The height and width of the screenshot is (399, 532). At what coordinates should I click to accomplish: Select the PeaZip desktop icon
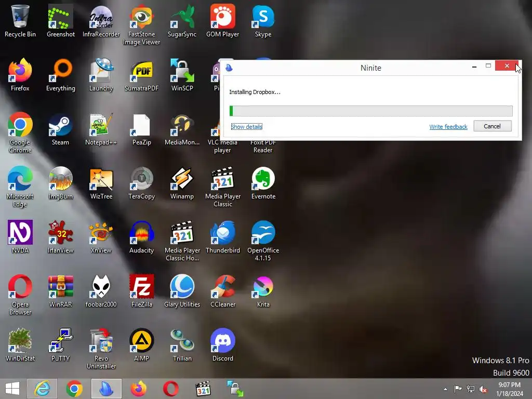141,129
